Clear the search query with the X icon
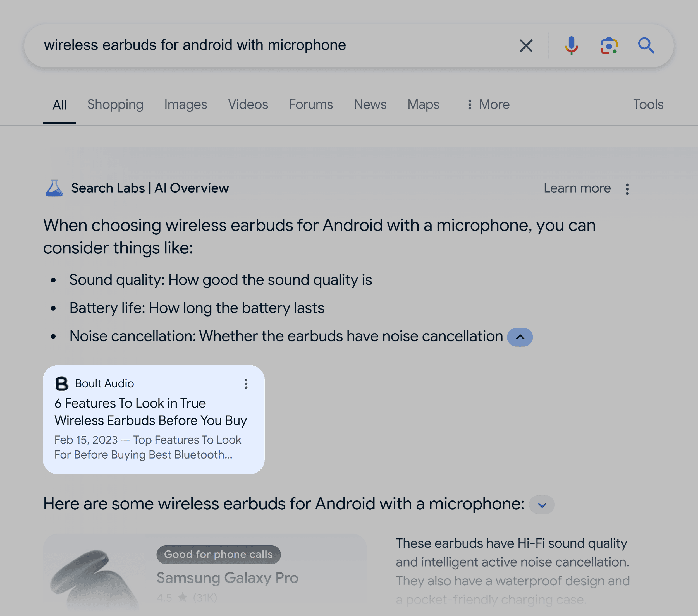The height and width of the screenshot is (616, 698). tap(526, 45)
